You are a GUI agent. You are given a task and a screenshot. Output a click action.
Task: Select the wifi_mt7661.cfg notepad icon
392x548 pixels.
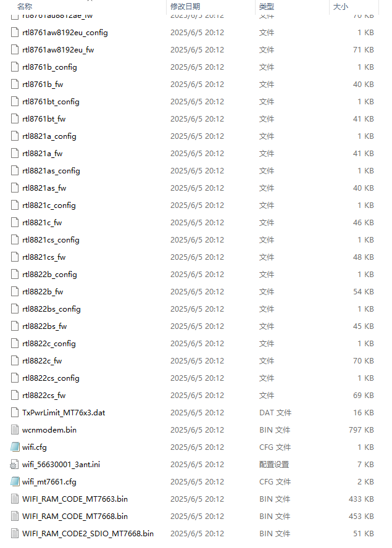15,481
